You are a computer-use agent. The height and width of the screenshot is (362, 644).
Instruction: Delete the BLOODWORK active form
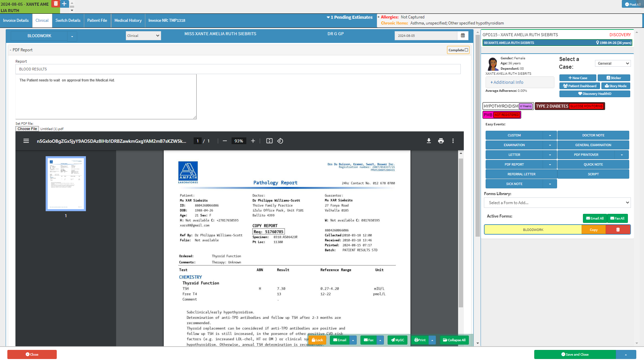click(x=618, y=230)
